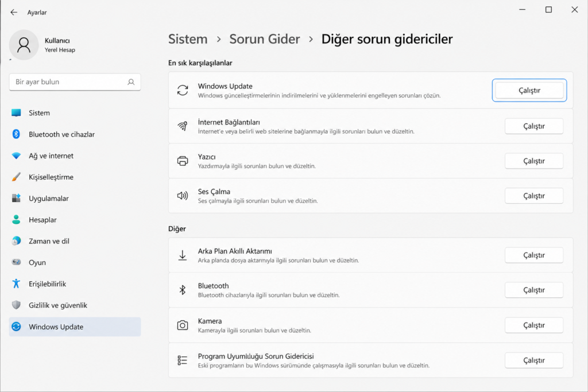The height and width of the screenshot is (392, 588).
Task: Click the Uygulamalar apps icon
Action: point(16,198)
